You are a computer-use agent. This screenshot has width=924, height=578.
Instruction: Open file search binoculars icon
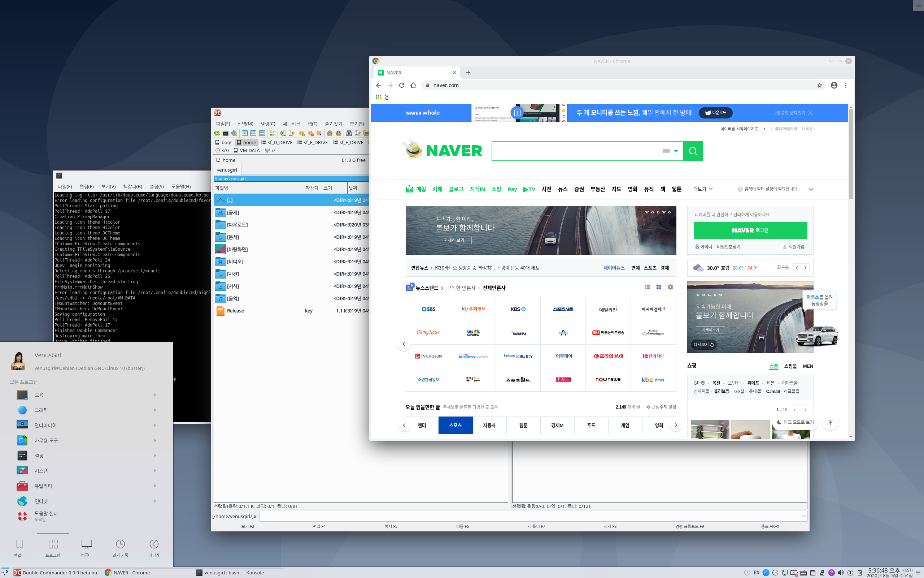(349, 133)
